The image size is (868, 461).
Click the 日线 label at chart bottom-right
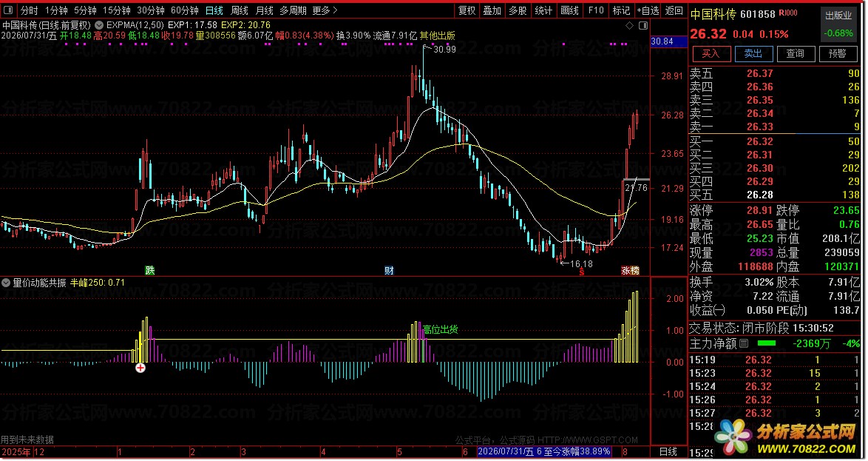(x=668, y=451)
